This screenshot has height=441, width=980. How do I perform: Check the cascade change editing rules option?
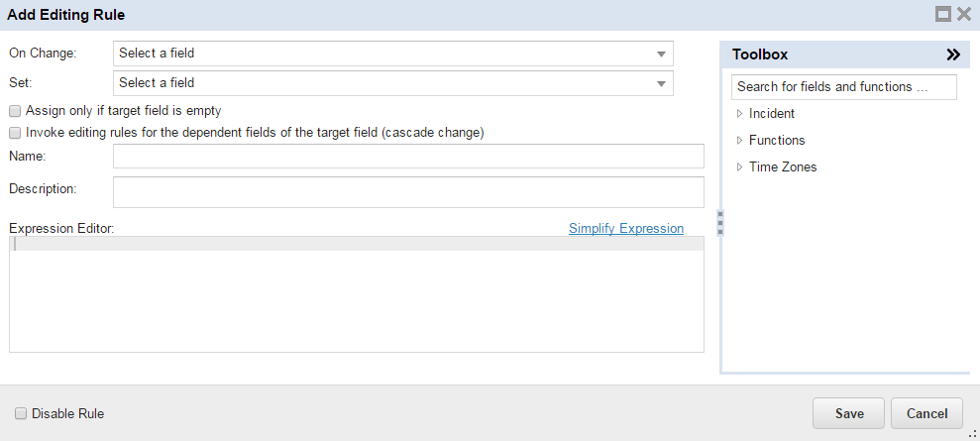click(x=15, y=132)
